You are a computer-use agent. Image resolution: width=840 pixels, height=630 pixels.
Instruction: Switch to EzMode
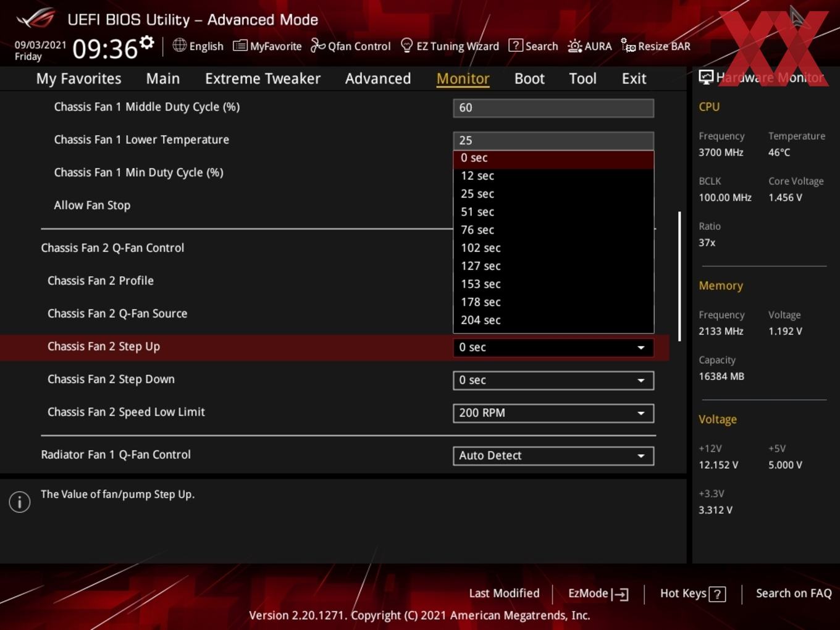click(x=598, y=594)
